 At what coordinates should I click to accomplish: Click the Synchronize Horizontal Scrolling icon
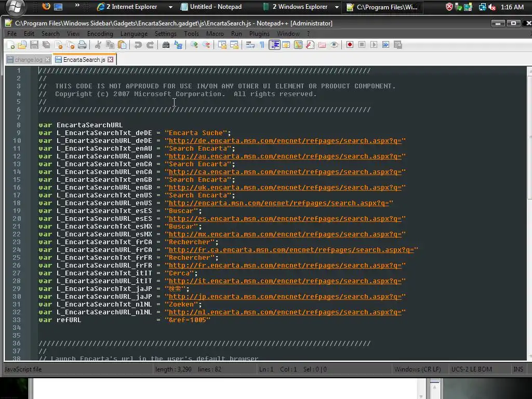234,45
